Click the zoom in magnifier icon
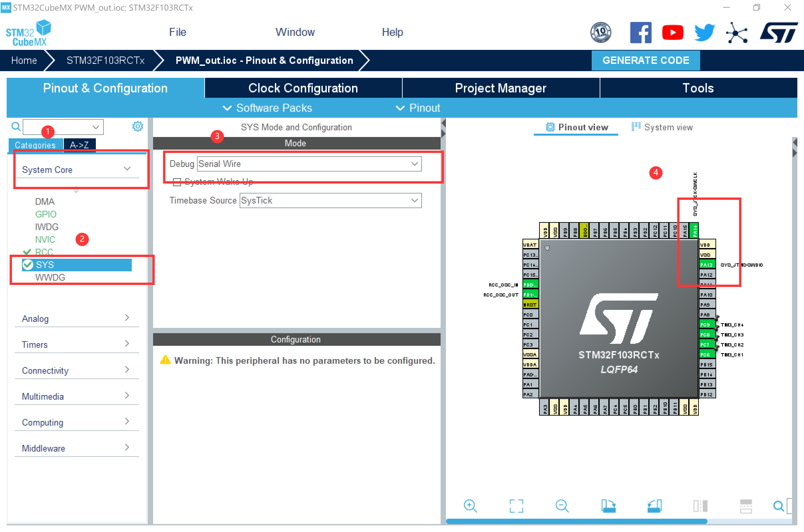The height and width of the screenshot is (532, 804). 470,506
